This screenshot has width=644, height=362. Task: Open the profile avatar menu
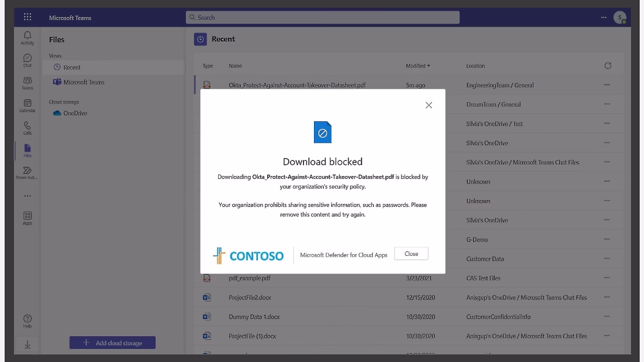click(620, 18)
